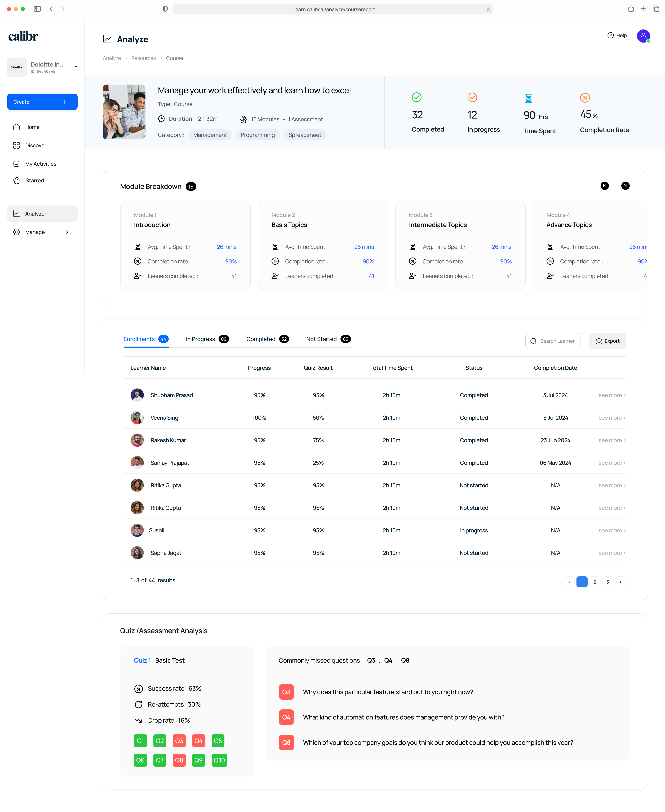Open Discover from the sidebar
The image size is (665, 812).
click(x=35, y=146)
